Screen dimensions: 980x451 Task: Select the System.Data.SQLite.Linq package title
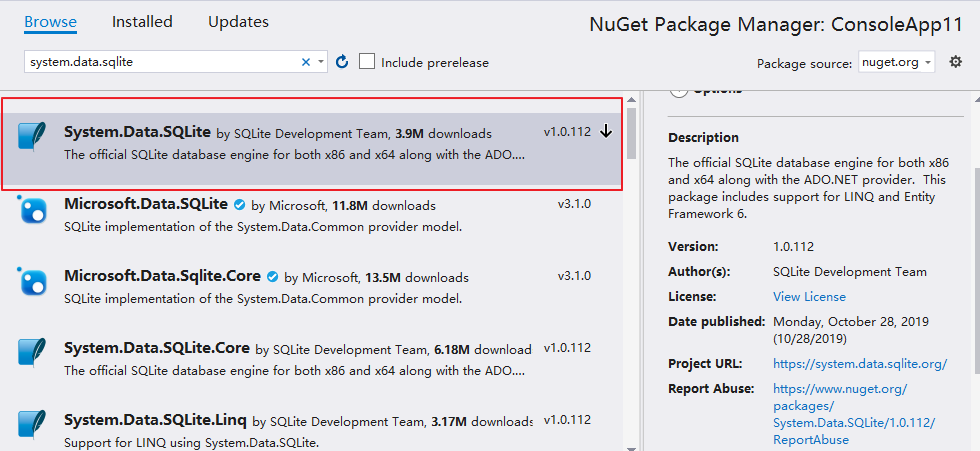click(156, 420)
